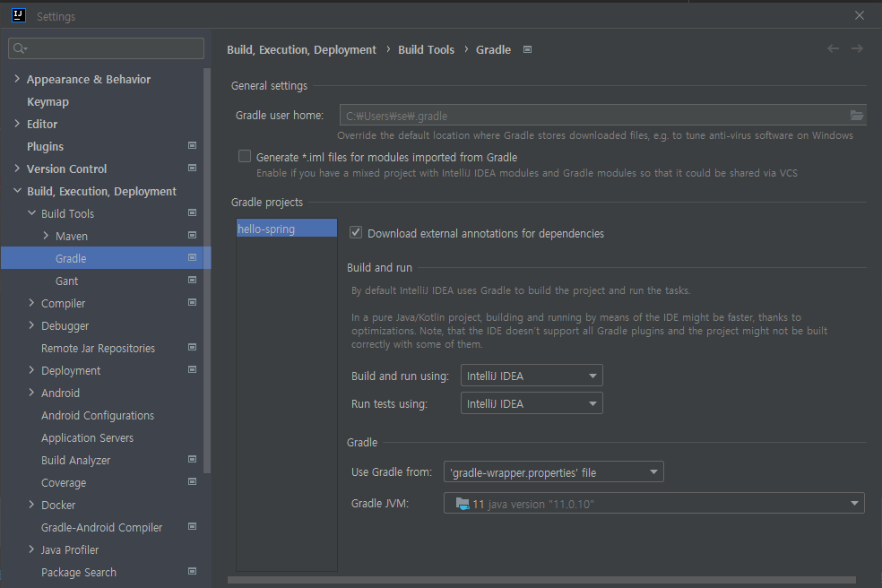
Task: Expand the Android node
Action: pyautogui.click(x=31, y=393)
